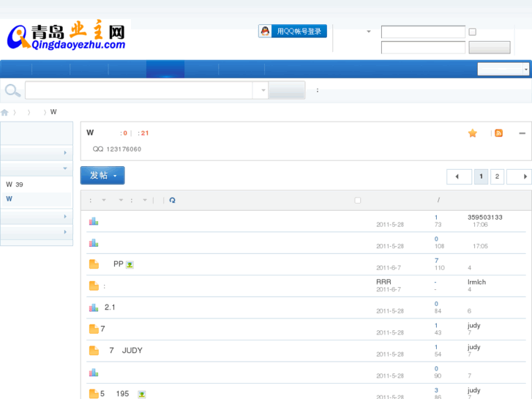Tick the checkbox beside the upper login field
The height and width of the screenshot is (399, 532).
pyautogui.click(x=472, y=32)
